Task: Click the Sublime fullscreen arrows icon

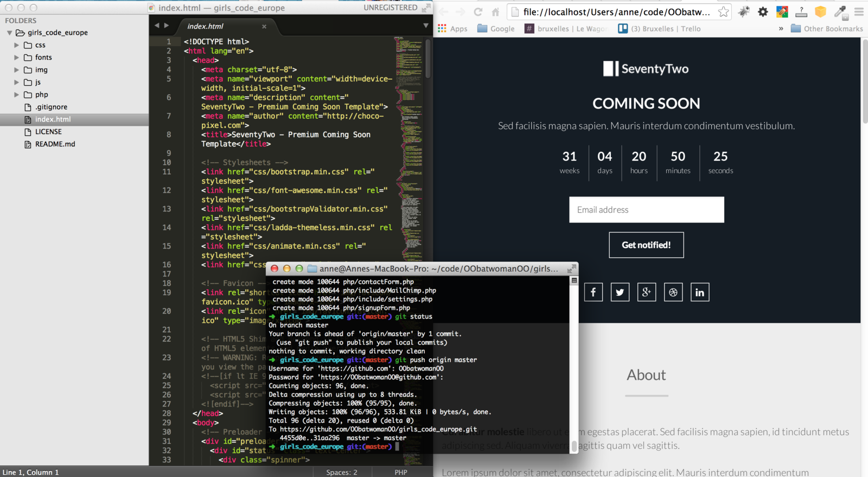Action: pos(426,8)
